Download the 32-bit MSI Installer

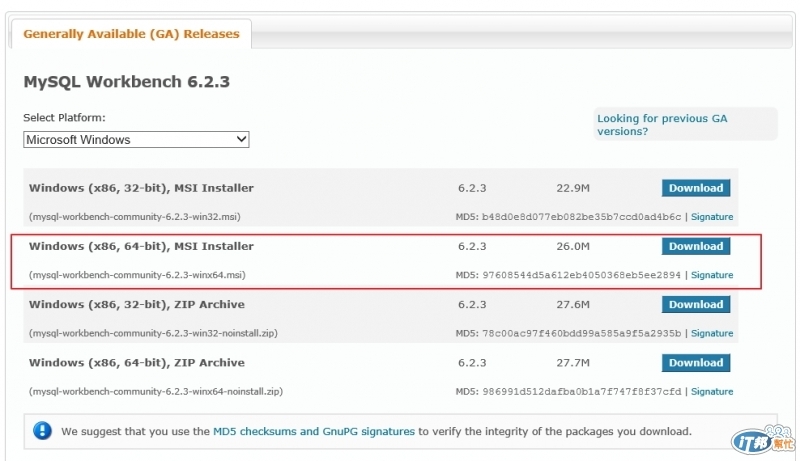695,188
